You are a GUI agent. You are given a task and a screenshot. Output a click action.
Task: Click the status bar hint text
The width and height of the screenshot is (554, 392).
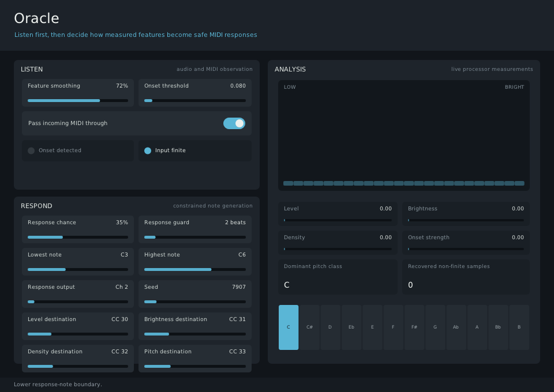58,385
